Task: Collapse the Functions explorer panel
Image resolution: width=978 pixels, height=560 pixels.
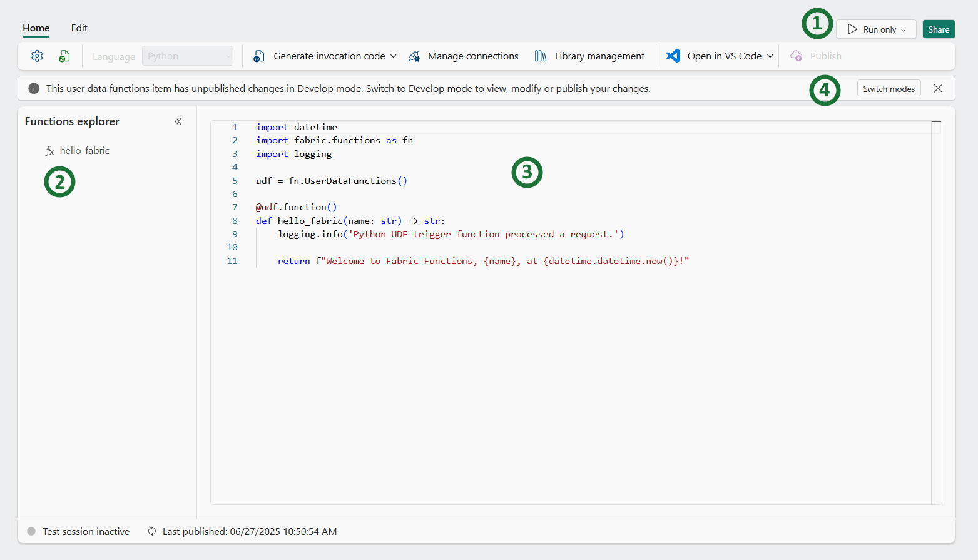Action: click(x=178, y=121)
